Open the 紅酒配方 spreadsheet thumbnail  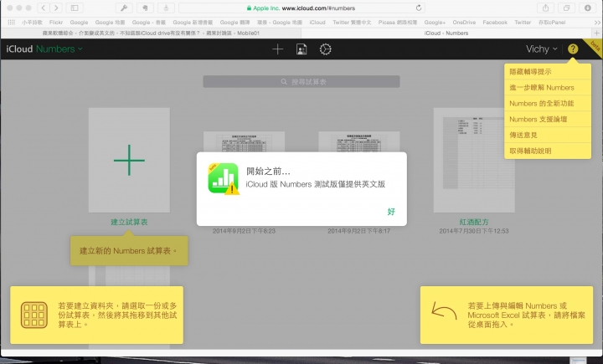[x=474, y=160]
